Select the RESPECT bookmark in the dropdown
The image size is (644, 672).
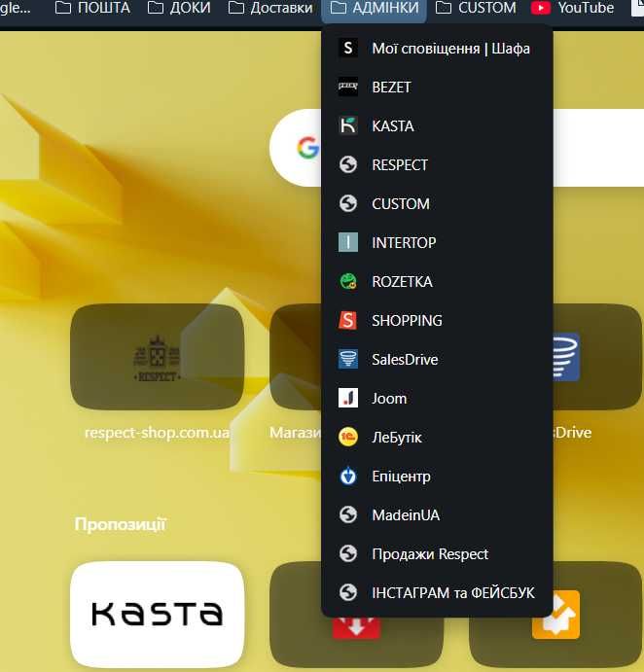437,165
